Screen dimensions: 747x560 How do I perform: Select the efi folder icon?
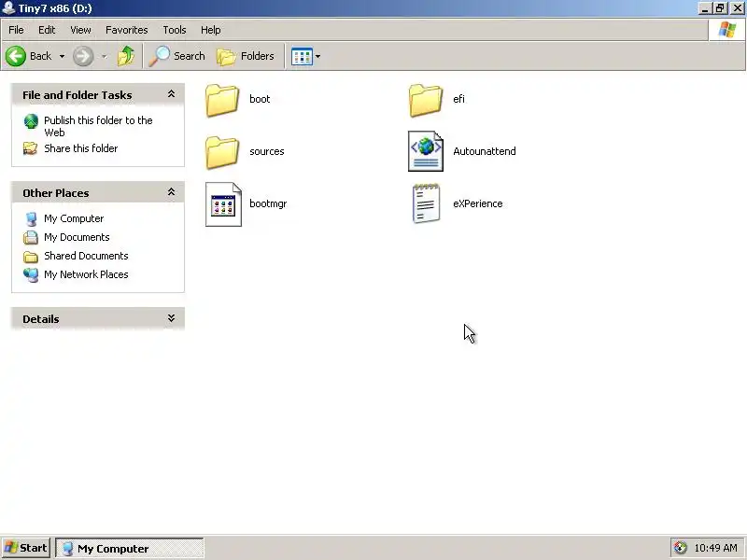426,100
